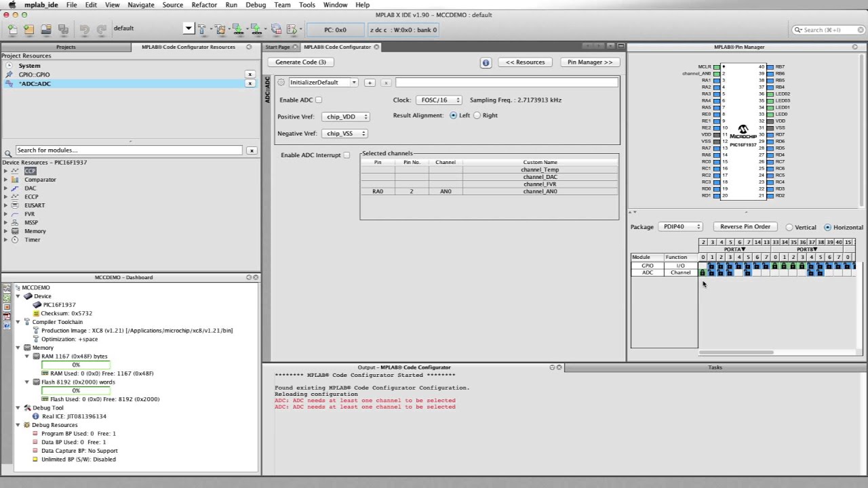Open the Tools menu

(x=307, y=5)
